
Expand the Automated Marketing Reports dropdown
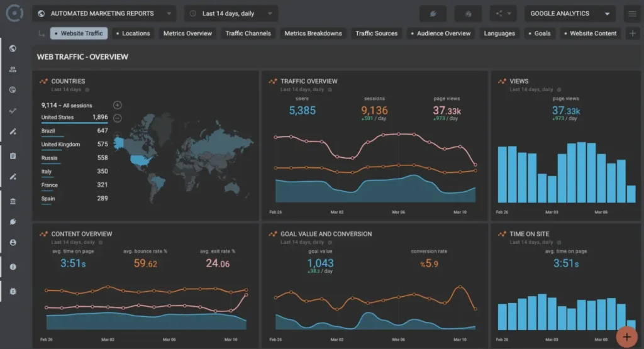click(105, 14)
